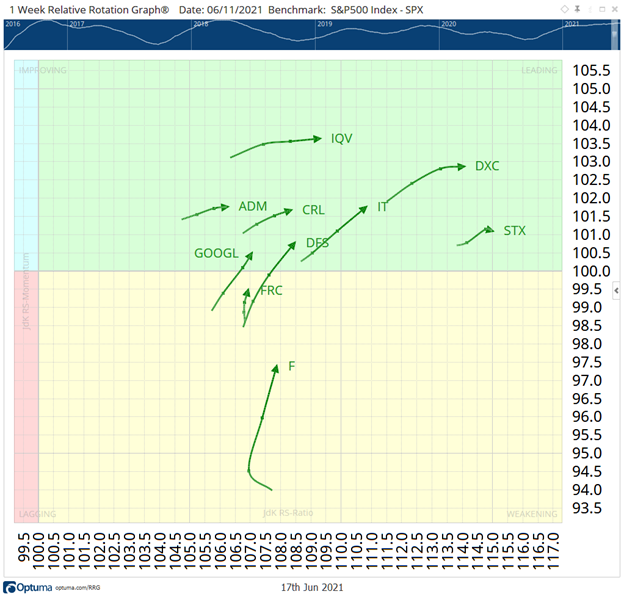Select the 2019 marker on the timeline
The width and height of the screenshot is (624, 597).
click(x=324, y=24)
